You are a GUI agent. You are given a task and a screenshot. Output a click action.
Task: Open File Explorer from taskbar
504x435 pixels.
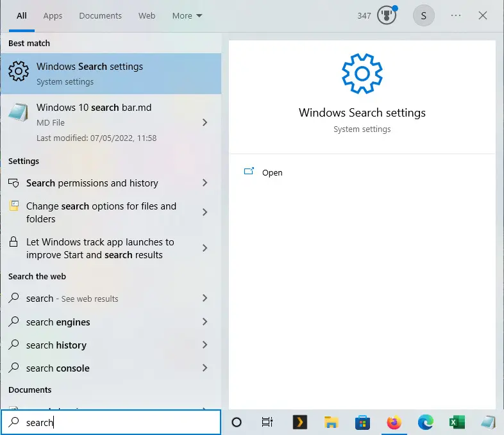(331, 422)
